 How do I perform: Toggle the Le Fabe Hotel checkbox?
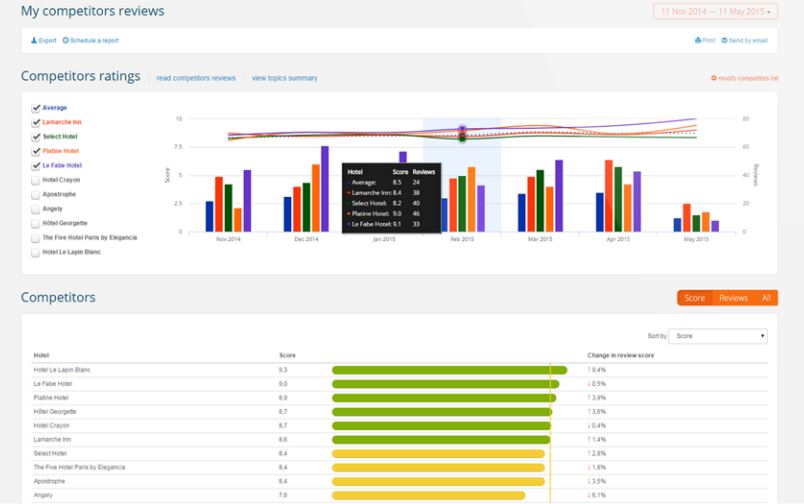36,165
